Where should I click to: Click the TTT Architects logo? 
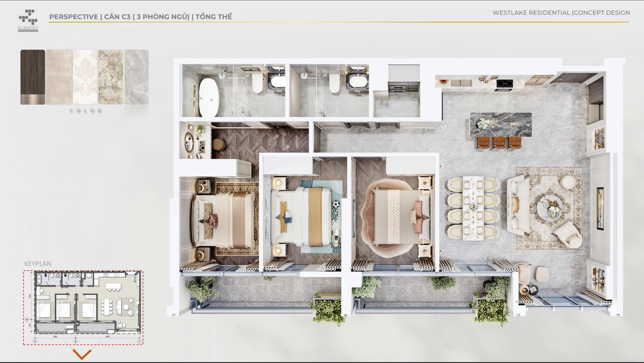tap(28, 21)
